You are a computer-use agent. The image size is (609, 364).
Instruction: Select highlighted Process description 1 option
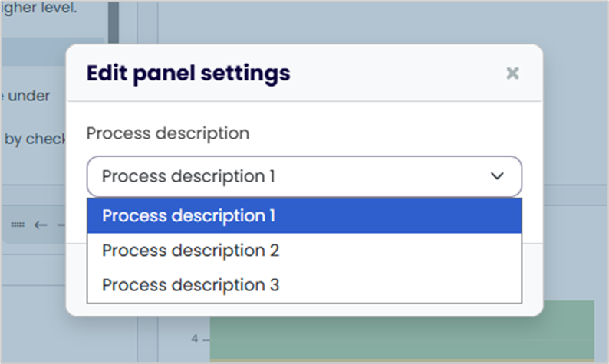coord(304,216)
